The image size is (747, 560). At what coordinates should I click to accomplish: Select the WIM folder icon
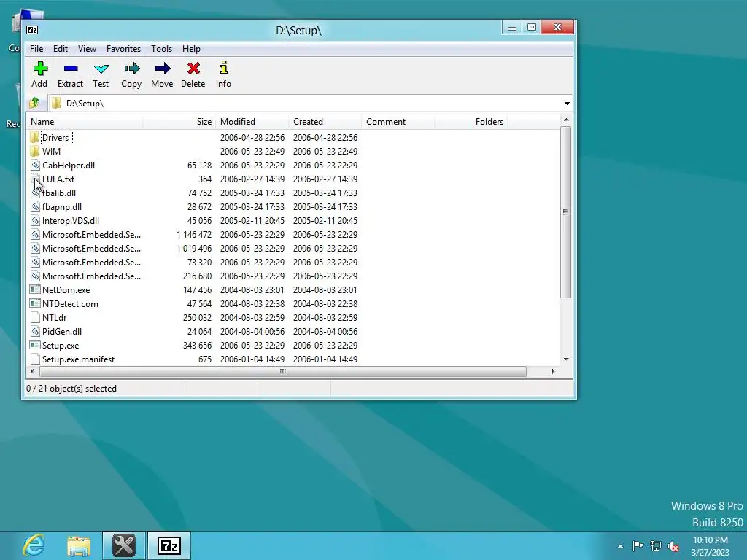(x=35, y=152)
